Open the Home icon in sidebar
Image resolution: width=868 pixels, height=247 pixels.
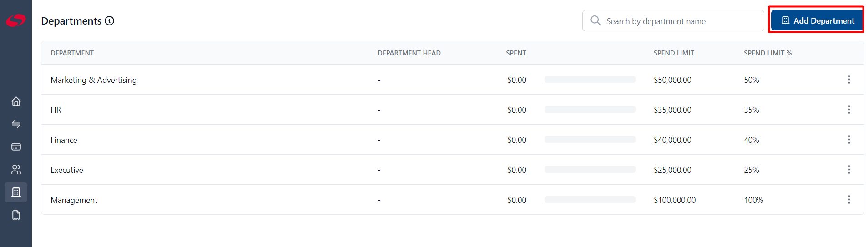tap(16, 101)
